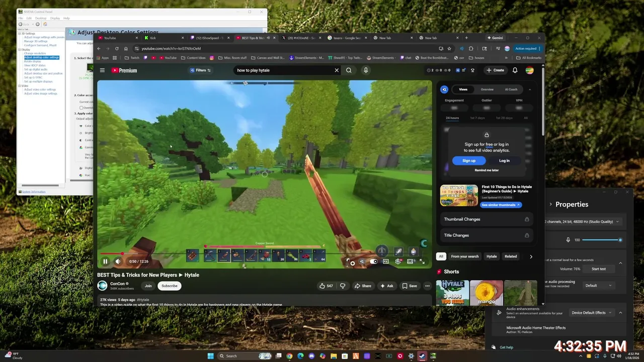The width and height of the screenshot is (644, 362).
Task: Open the Content Ideas bookmark folder
Action: click(x=193, y=58)
